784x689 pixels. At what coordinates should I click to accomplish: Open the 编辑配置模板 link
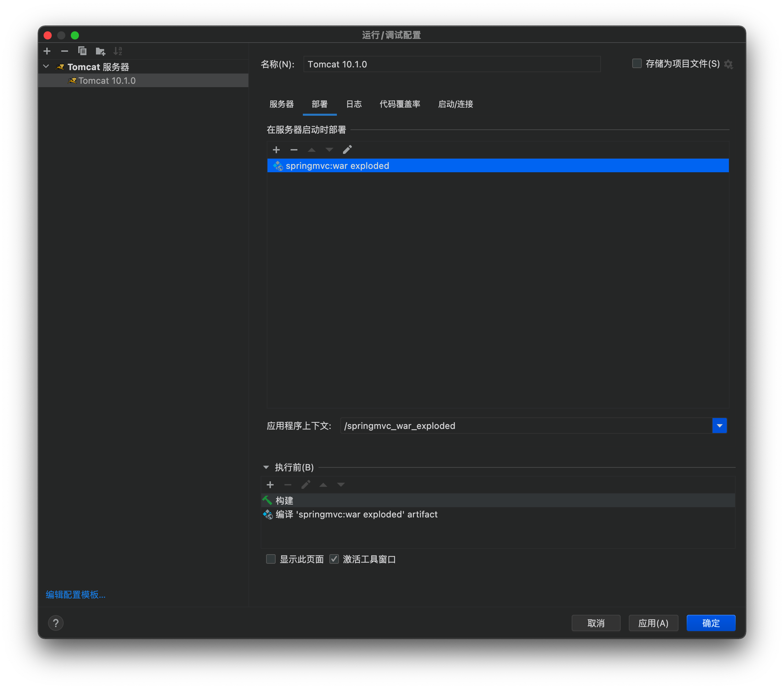76,595
